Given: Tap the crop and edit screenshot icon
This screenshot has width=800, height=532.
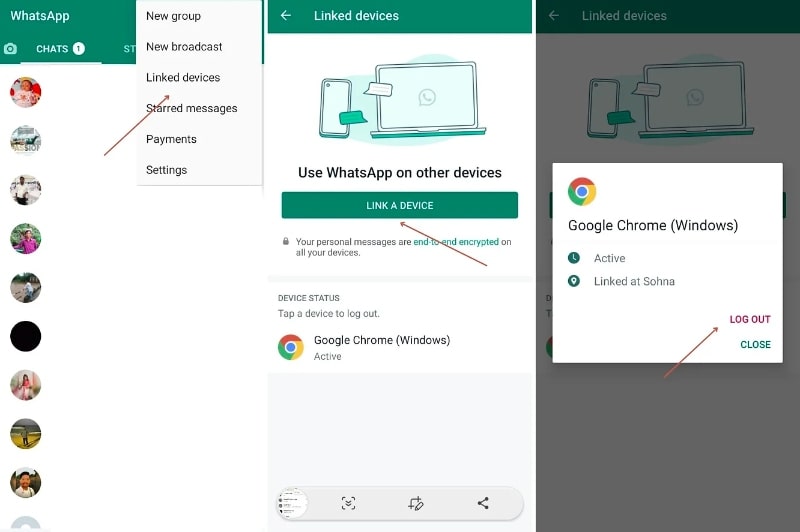Looking at the screenshot, I should click(416, 503).
